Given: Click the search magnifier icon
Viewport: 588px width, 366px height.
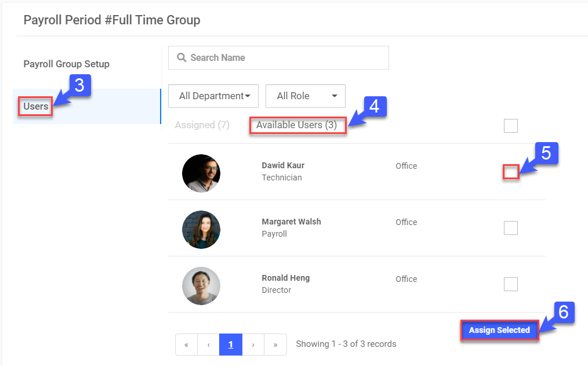Looking at the screenshot, I should pyautogui.click(x=182, y=58).
